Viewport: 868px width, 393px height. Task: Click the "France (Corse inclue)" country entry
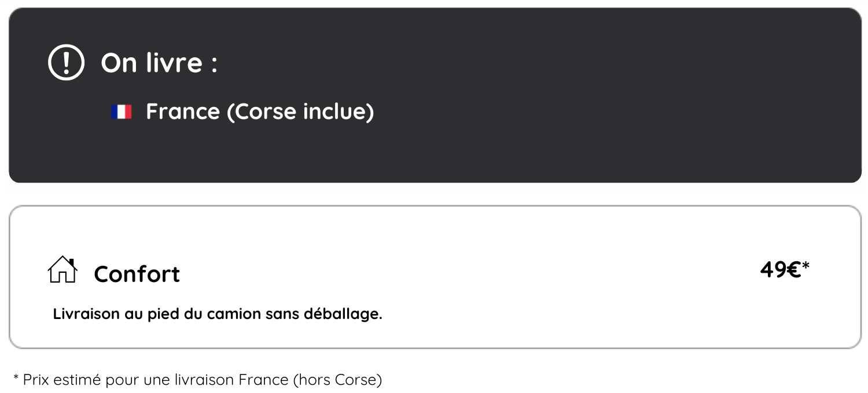coord(260,112)
